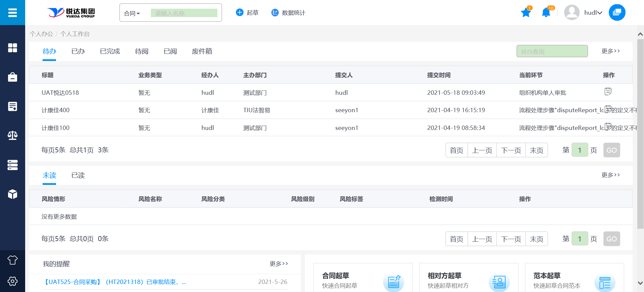The height and width of the screenshot is (292, 644).
Task: Click the 3D cube sidebar icon
Action: 12,194
